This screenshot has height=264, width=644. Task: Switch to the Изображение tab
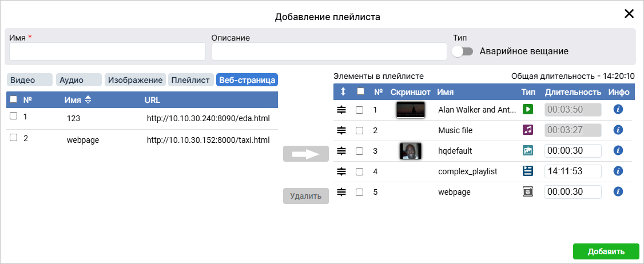pos(135,80)
